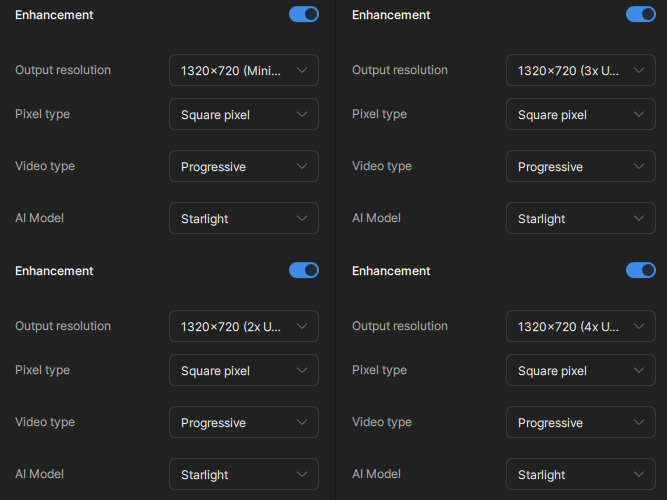667x500 pixels.
Task: Toggle Enhancement switch in the bottom-right panel
Action: click(x=641, y=270)
